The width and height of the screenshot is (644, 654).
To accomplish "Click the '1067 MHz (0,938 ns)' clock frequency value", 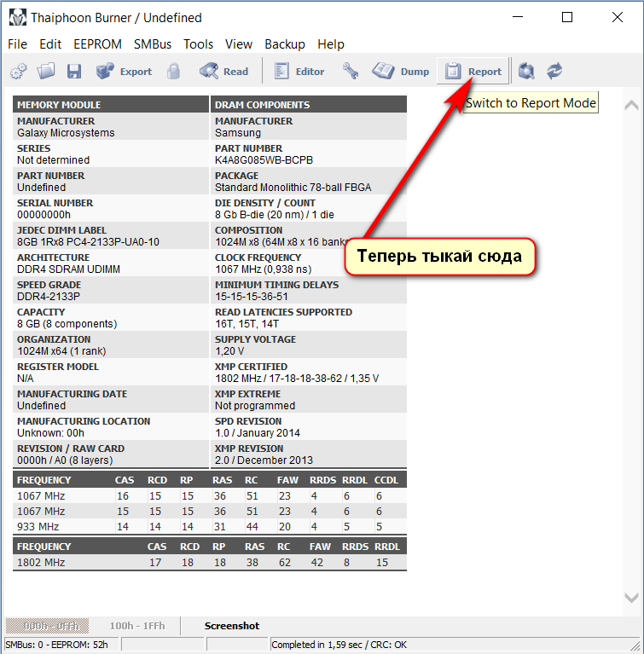I will pyautogui.click(x=263, y=269).
